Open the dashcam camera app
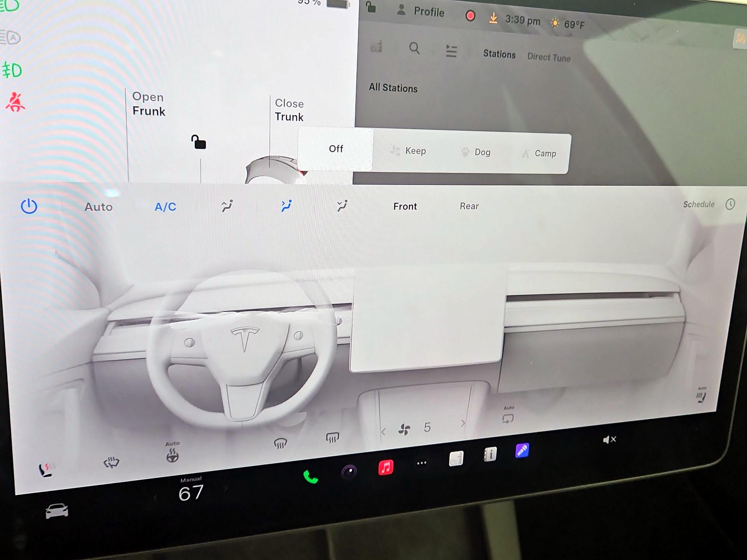 [x=349, y=472]
